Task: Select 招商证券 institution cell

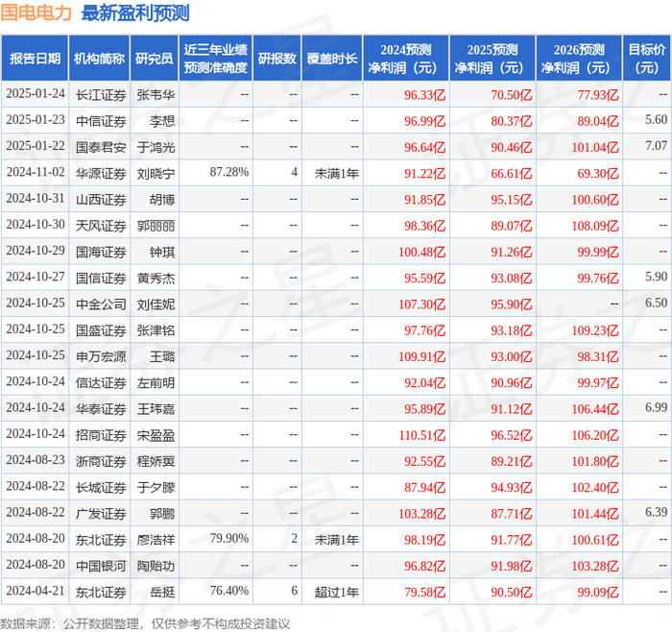Action: pos(101,435)
